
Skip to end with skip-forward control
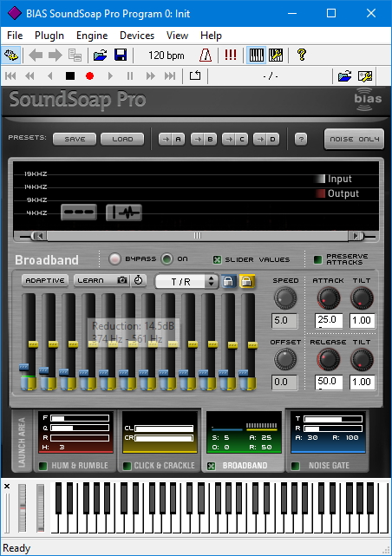[170, 75]
